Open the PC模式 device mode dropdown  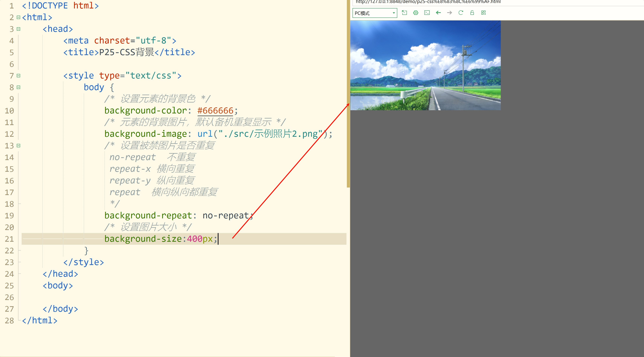(375, 13)
